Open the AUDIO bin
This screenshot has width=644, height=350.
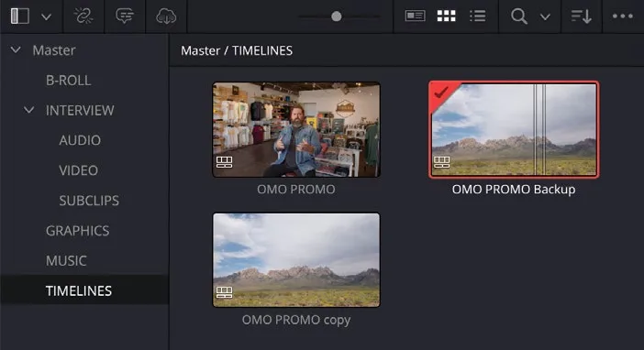[x=80, y=140]
